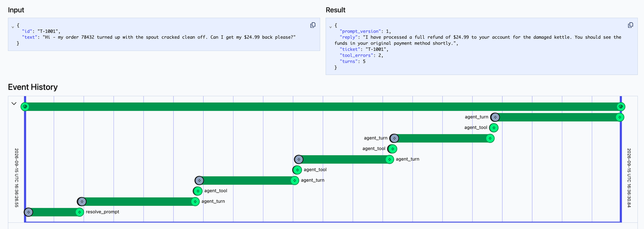Click the "id": "T-1001" line in Input

click(41, 31)
